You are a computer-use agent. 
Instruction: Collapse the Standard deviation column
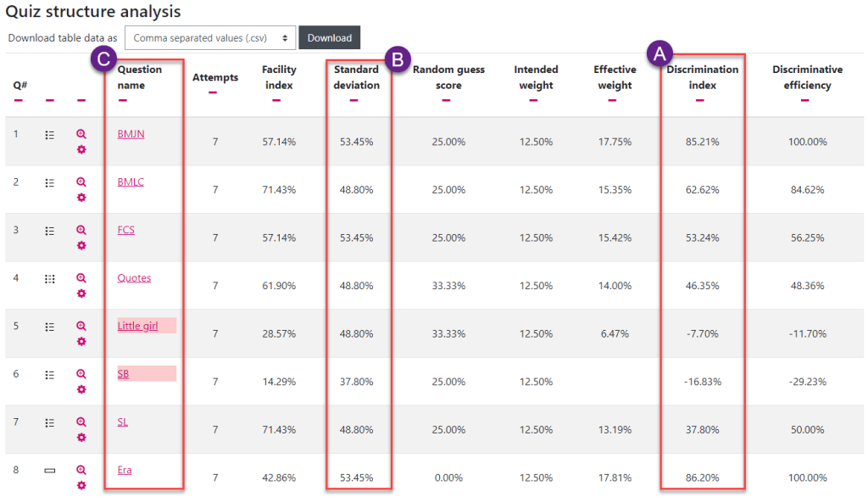[353, 100]
